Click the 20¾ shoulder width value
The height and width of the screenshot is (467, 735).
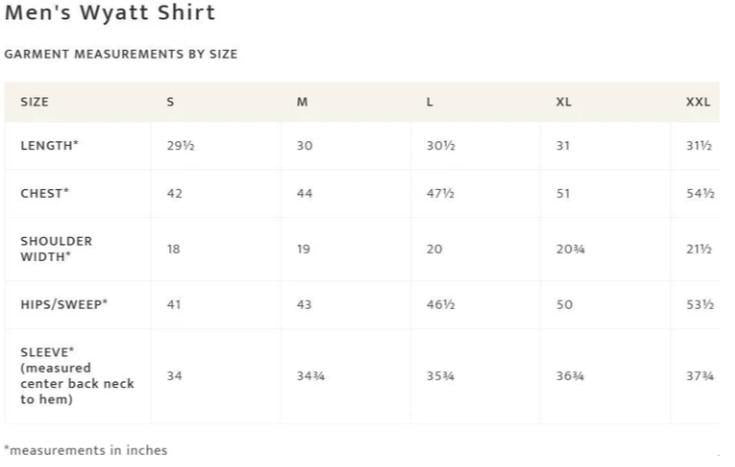click(570, 249)
